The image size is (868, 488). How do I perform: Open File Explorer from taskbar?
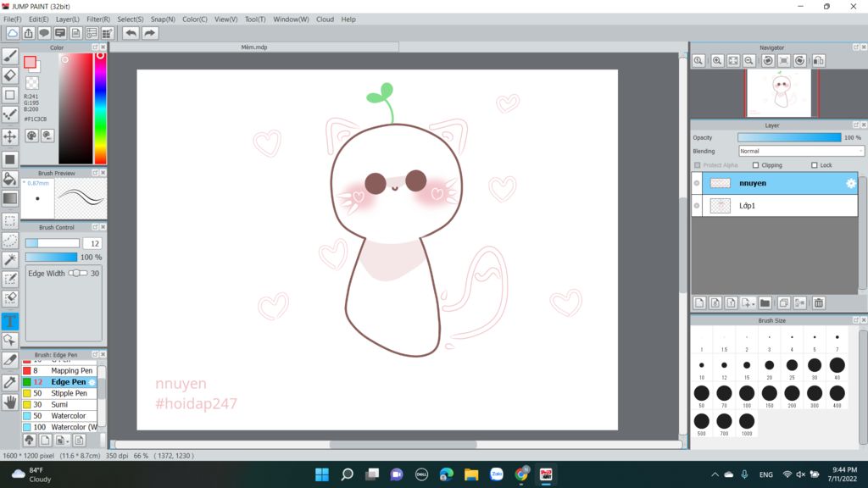[x=471, y=474]
